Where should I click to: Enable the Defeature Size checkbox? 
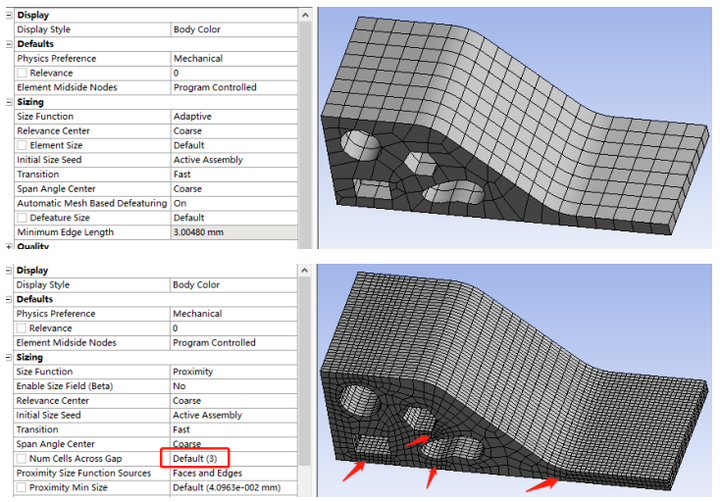(22, 218)
